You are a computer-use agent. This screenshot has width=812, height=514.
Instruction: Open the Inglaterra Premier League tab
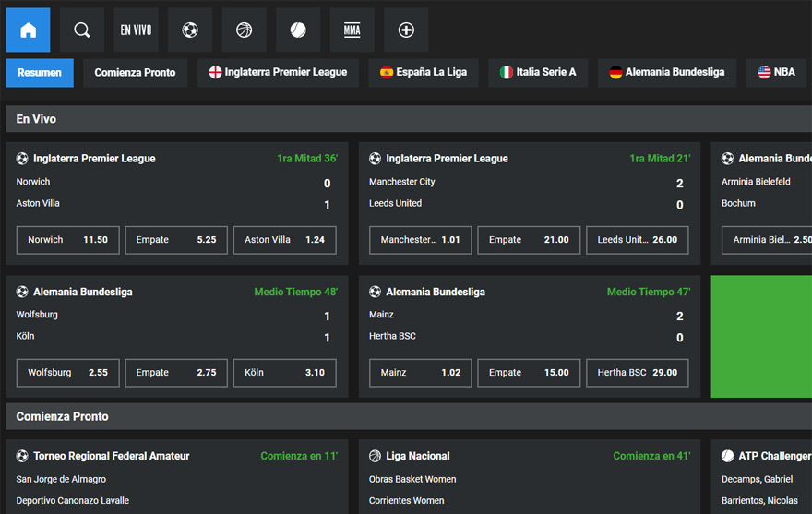pos(278,72)
